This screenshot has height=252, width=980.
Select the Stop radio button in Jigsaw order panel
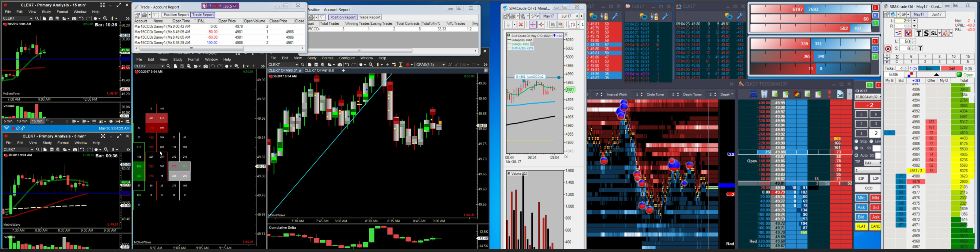(x=857, y=141)
